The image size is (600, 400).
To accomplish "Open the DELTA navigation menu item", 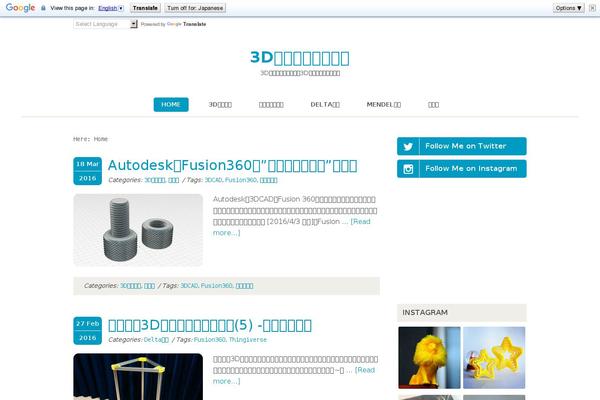I will coord(325,104).
